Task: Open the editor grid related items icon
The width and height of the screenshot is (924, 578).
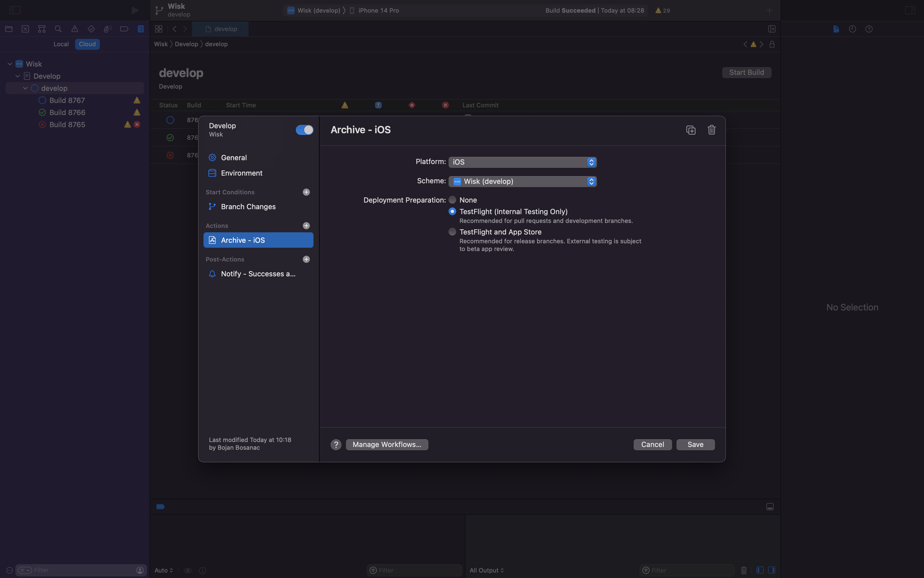Action: pos(159,29)
